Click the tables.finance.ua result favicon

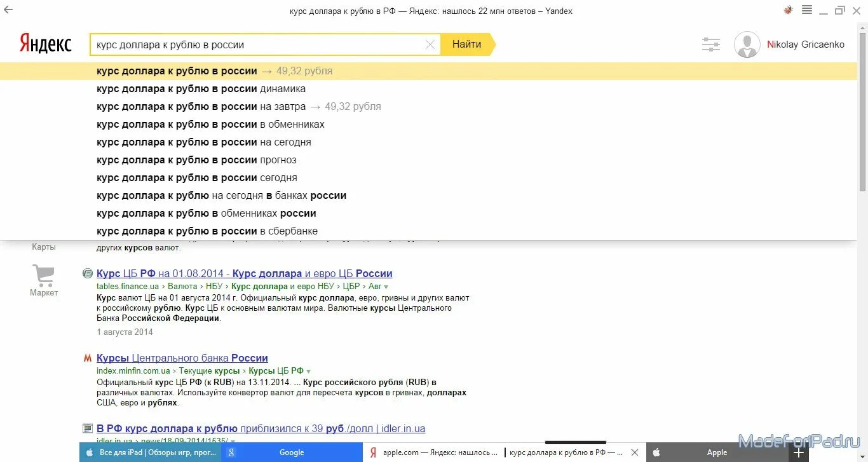tap(88, 273)
